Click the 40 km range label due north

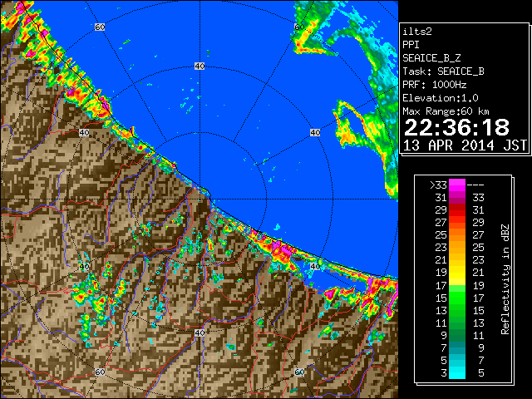(199, 66)
